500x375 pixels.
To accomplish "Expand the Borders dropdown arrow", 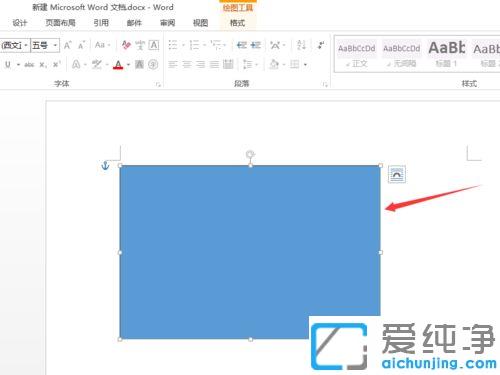I will [305, 64].
